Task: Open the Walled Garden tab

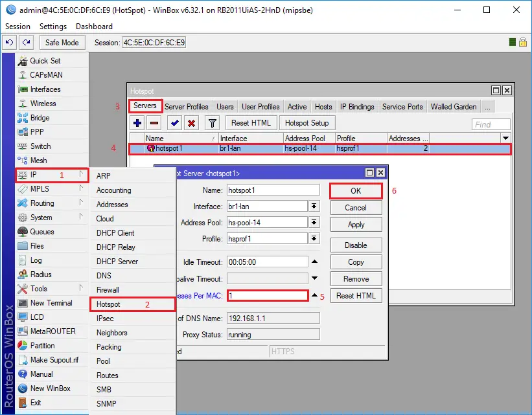Action: (454, 107)
